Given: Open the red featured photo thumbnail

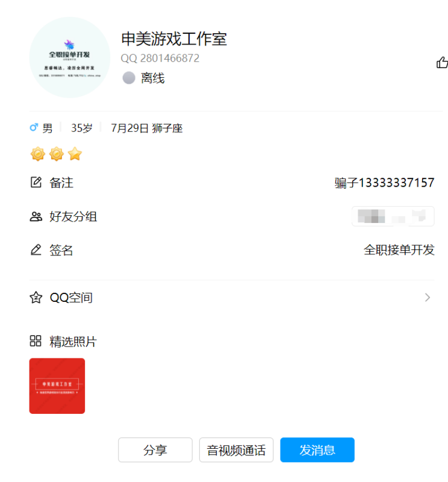Looking at the screenshot, I should [57, 386].
